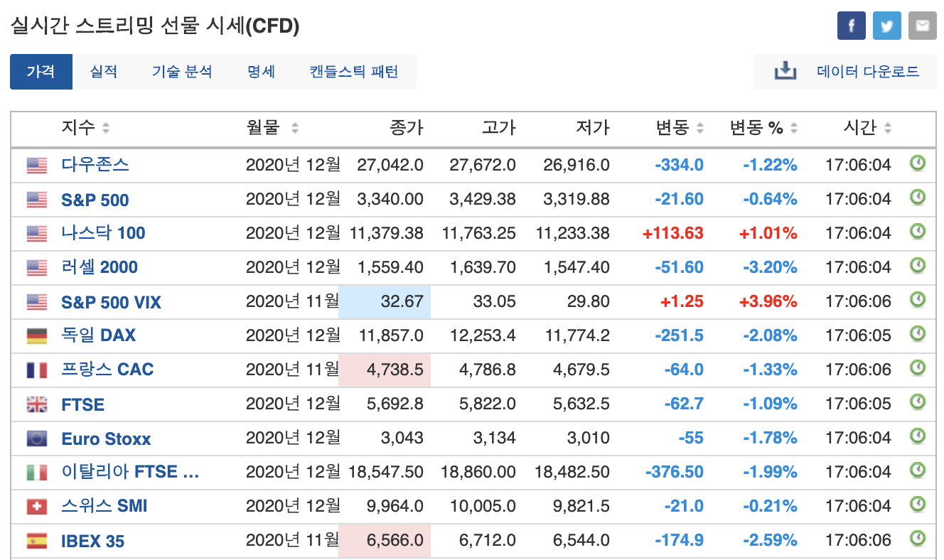Click clock icon in 프랑스 CAC row
The width and height of the screenshot is (944, 560).
918,367
